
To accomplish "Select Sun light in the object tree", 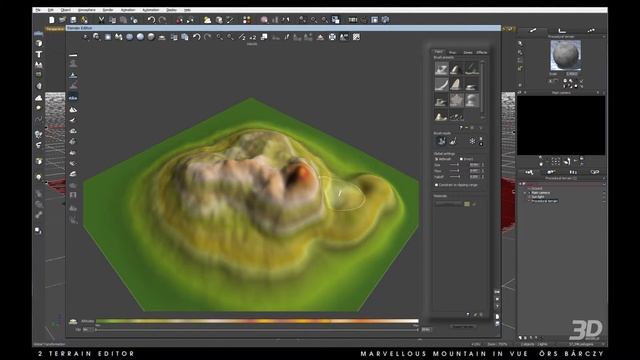I will tap(538, 197).
